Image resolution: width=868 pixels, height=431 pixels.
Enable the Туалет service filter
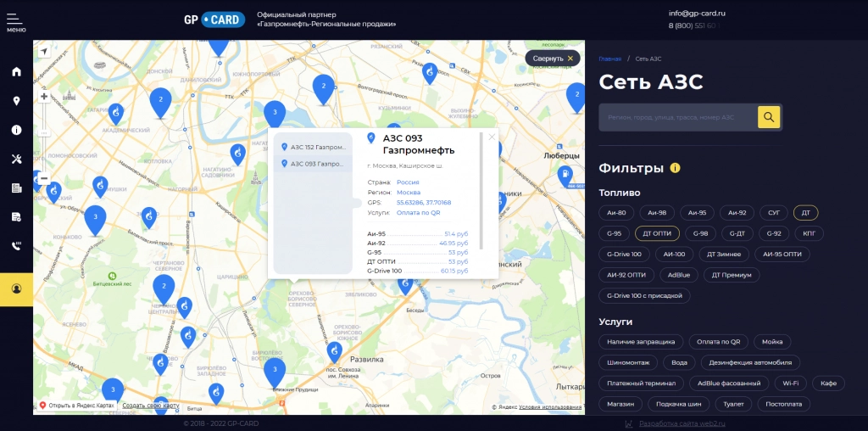[733, 404]
